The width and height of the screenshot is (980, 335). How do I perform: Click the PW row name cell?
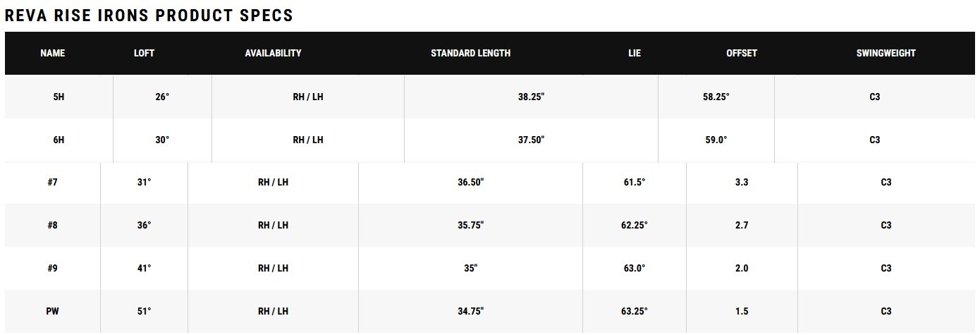click(x=52, y=311)
